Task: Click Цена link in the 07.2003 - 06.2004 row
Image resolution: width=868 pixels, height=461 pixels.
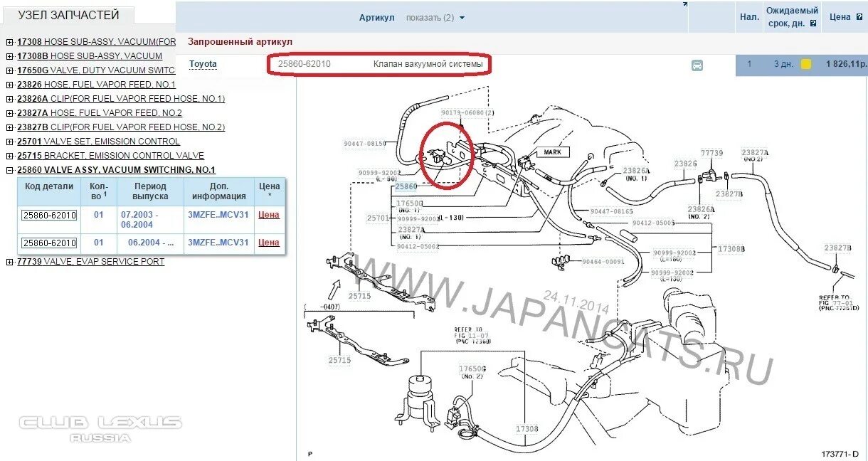Action: coord(269,214)
